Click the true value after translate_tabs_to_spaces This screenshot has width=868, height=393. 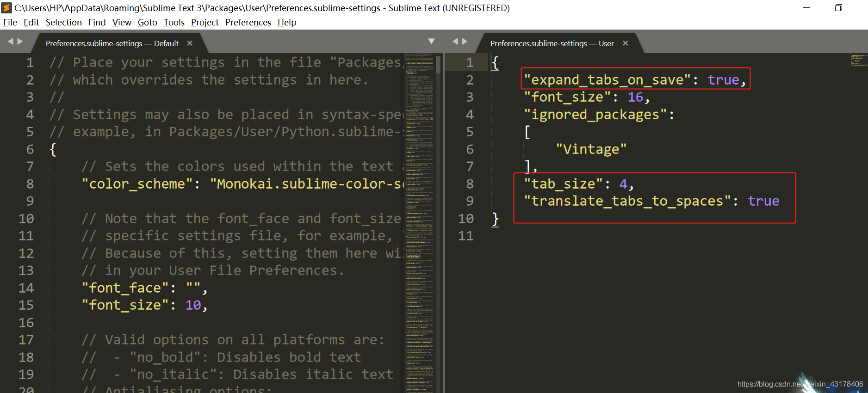pyautogui.click(x=763, y=201)
